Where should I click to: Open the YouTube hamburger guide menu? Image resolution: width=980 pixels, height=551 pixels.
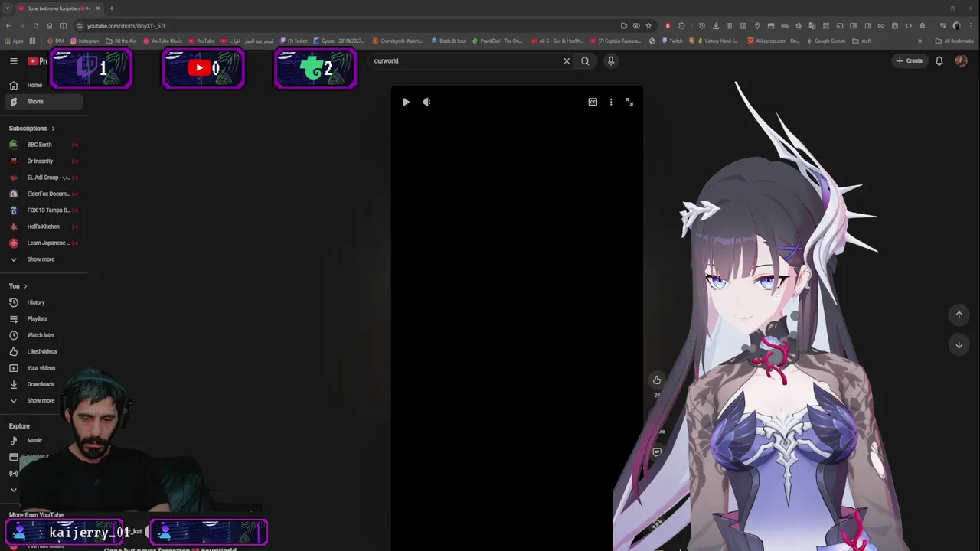click(x=13, y=60)
